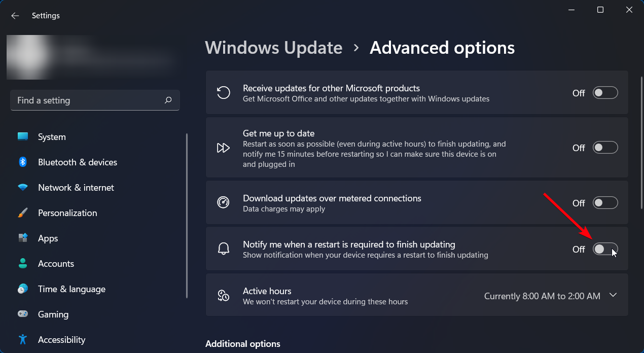Click the search magnifier icon

point(168,100)
